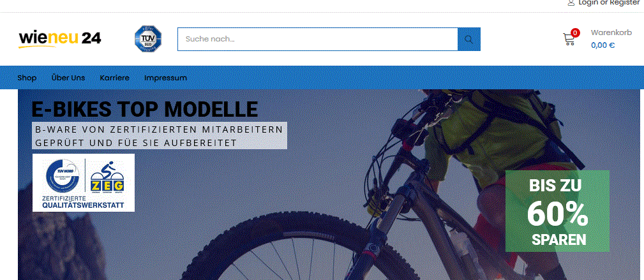Click the green 'Bis zu 60% sparen' box
Image resolution: width=644 pixels, height=280 pixels.
557,211
